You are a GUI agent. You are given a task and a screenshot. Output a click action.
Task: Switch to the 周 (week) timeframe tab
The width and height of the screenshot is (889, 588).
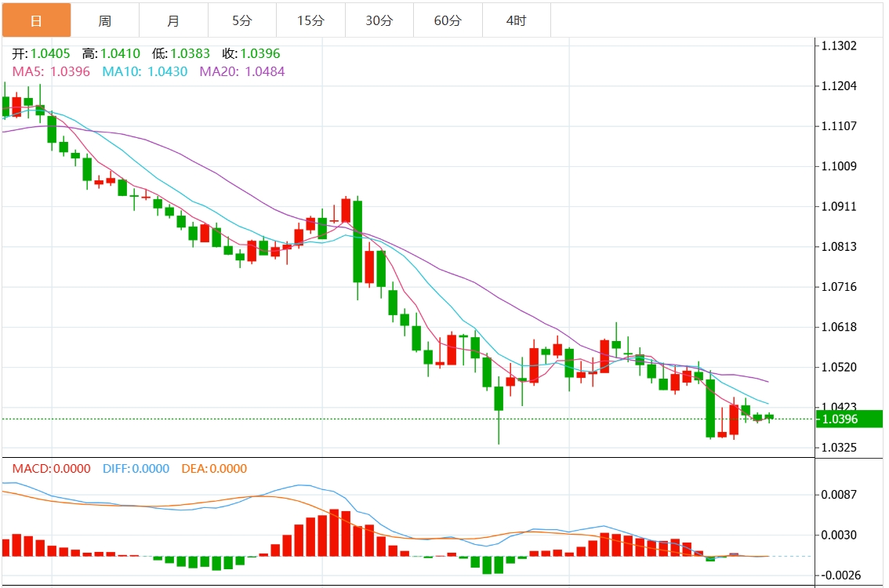(105, 20)
